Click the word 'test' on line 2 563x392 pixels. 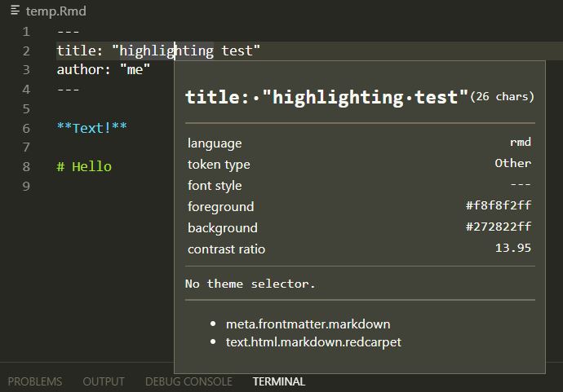[237, 51]
